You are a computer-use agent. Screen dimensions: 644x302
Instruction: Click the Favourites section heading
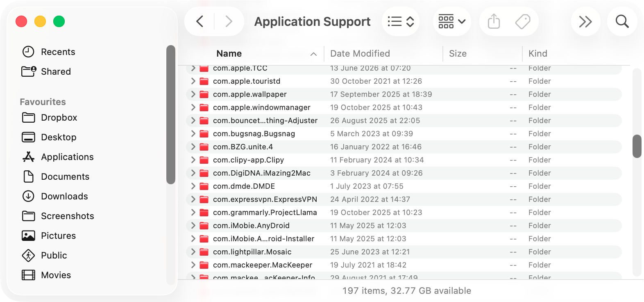43,102
